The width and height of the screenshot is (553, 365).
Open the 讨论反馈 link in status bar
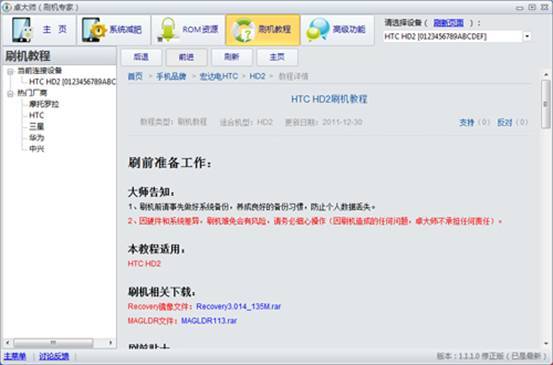click(x=54, y=356)
